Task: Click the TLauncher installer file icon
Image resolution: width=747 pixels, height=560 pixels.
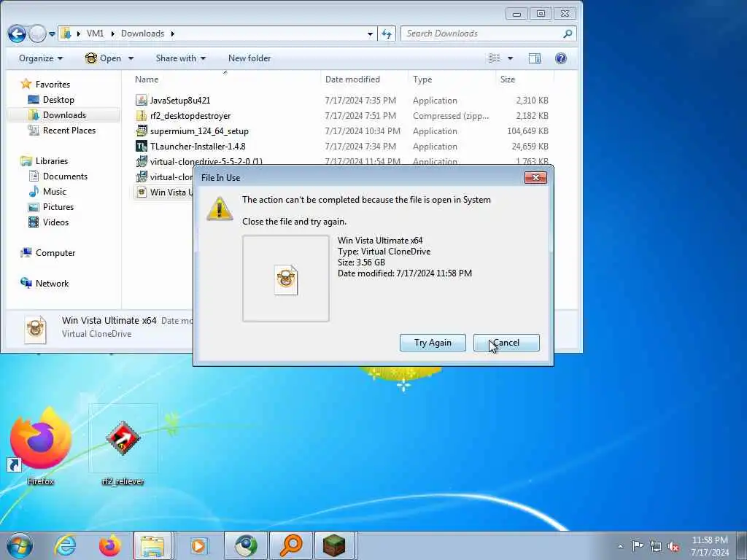Action: point(141,146)
